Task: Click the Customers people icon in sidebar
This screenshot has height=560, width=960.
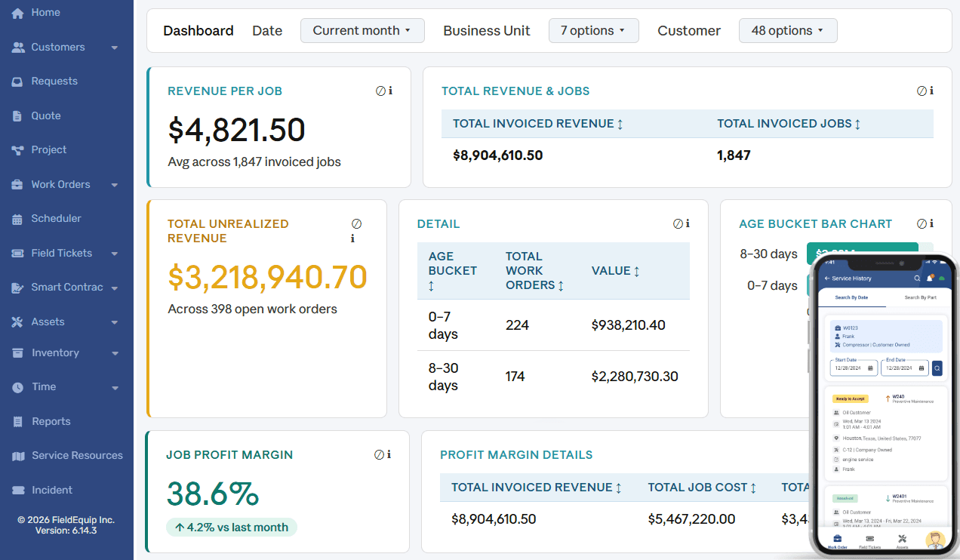Action: pos(18,48)
